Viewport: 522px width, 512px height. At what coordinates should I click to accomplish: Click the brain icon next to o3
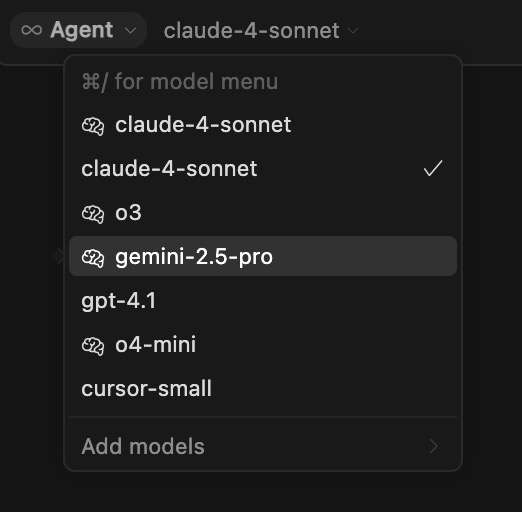point(93,214)
